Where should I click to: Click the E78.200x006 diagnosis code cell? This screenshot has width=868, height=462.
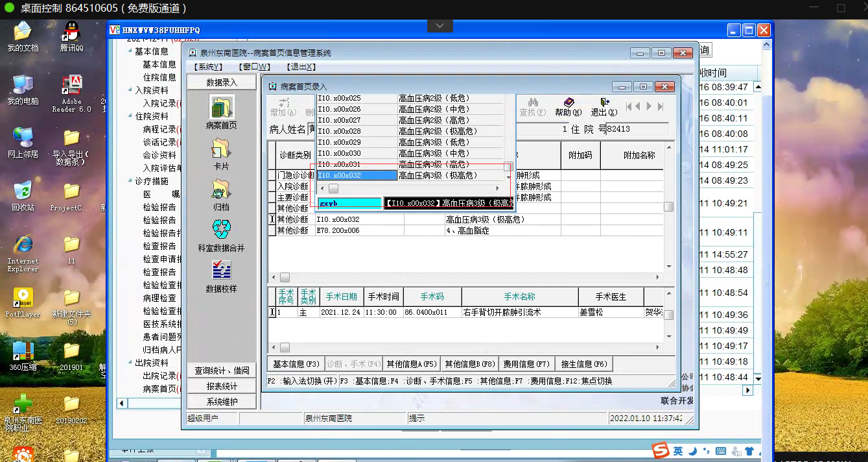[360, 230]
